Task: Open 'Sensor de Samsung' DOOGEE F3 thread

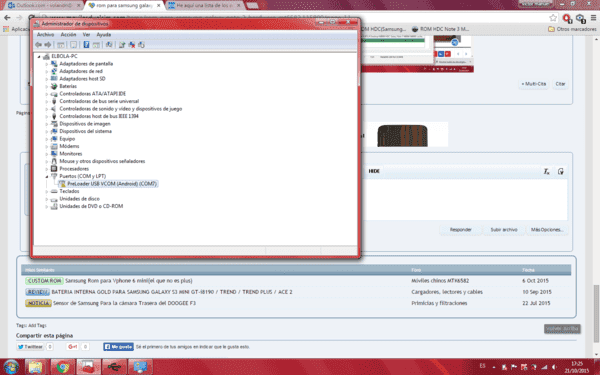Action: coord(124,303)
